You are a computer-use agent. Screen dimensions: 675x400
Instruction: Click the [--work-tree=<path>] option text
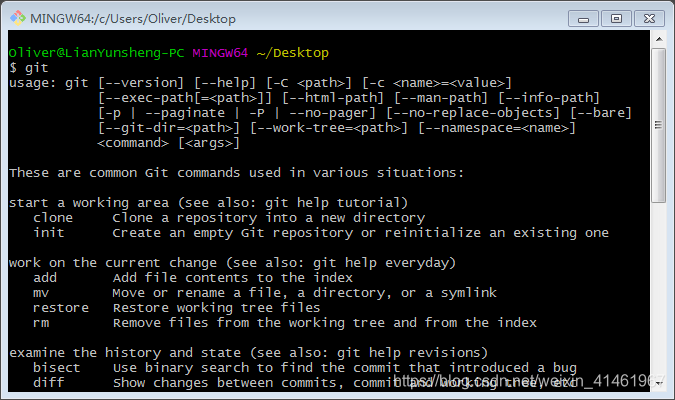point(329,128)
